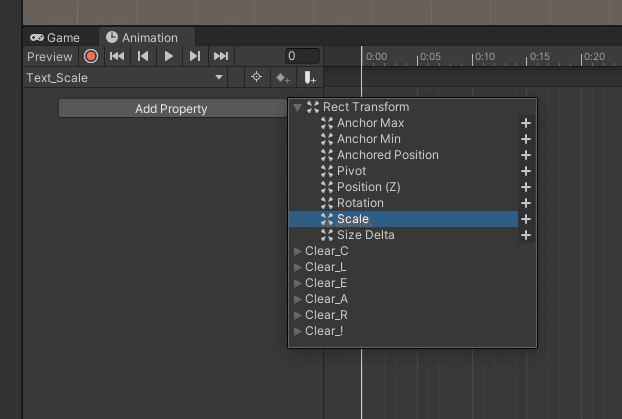Collapse the Rect Transform group
The image size is (622, 419).
click(297, 107)
